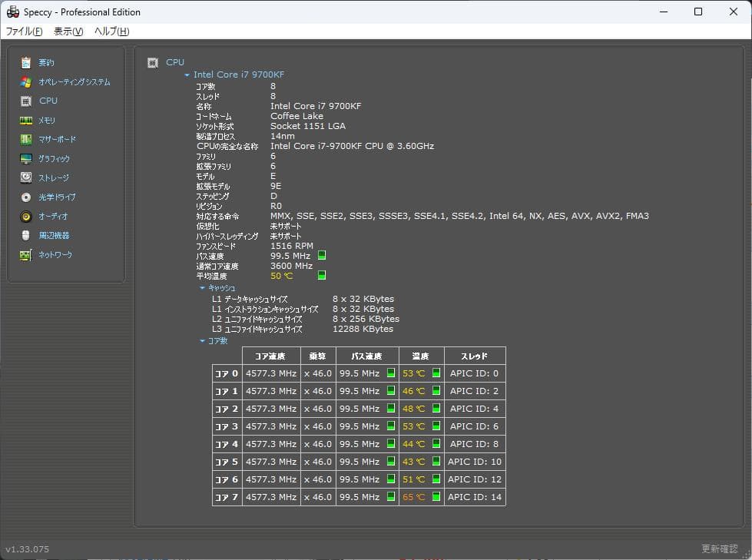Select the supported instructions list starting with MMX
This screenshot has height=560, width=752.
[x=459, y=216]
